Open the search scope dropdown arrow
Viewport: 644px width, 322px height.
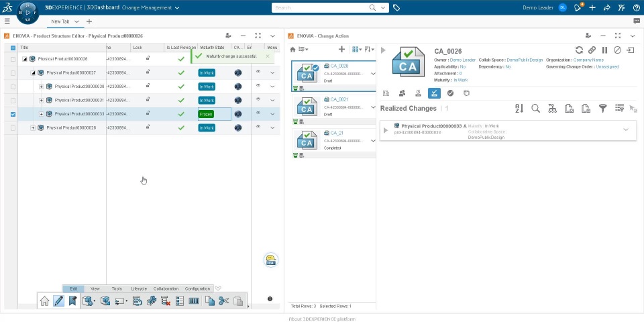[x=383, y=7]
